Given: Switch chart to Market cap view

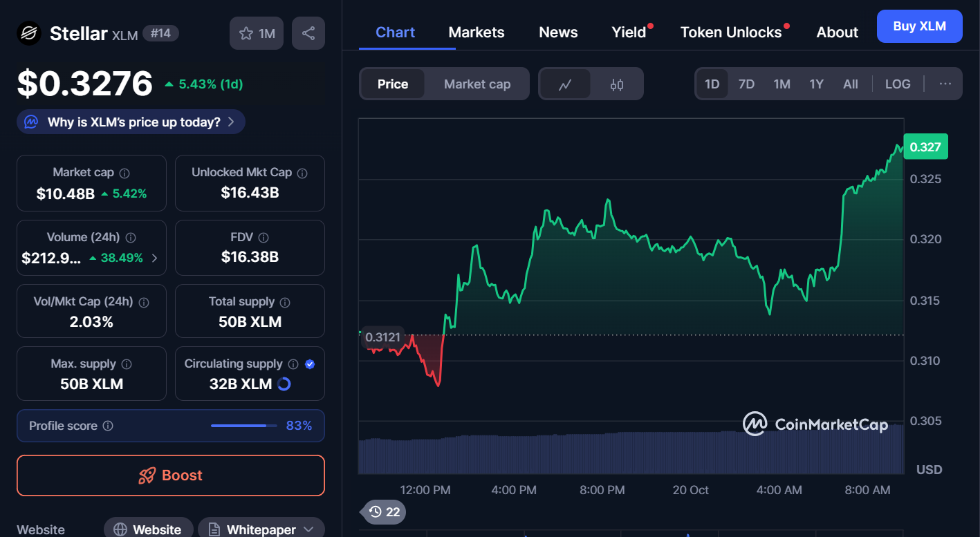Looking at the screenshot, I should click(477, 84).
